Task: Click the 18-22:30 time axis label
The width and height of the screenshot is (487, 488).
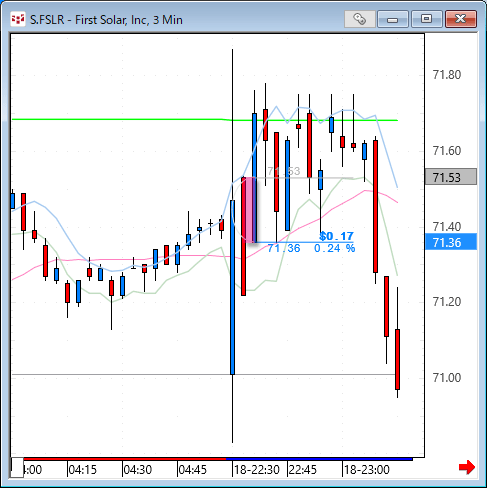Action: [257, 470]
